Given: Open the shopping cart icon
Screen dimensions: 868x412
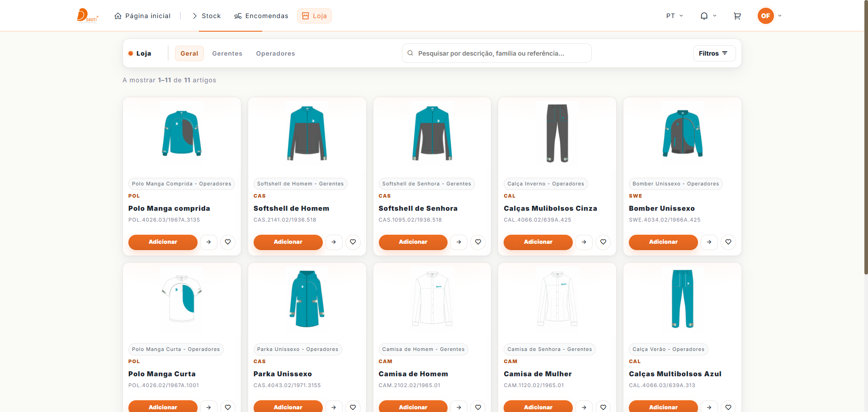Looking at the screenshot, I should click(737, 16).
